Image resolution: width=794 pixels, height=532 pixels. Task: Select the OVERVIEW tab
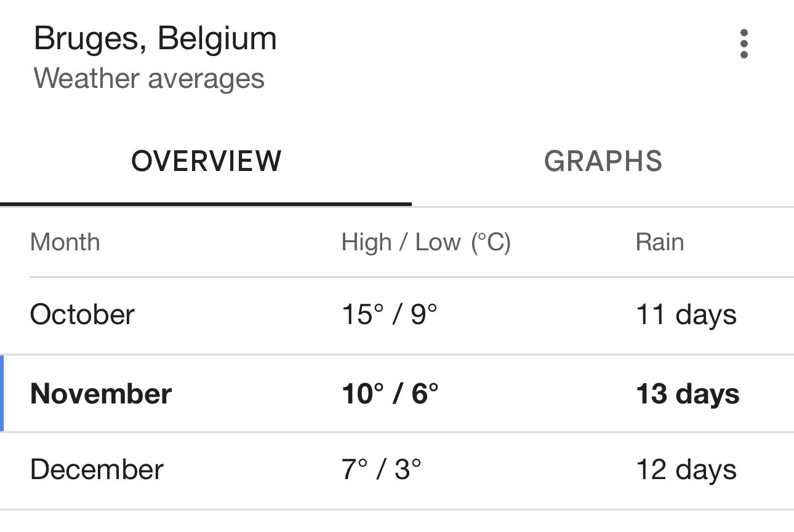[206, 161]
